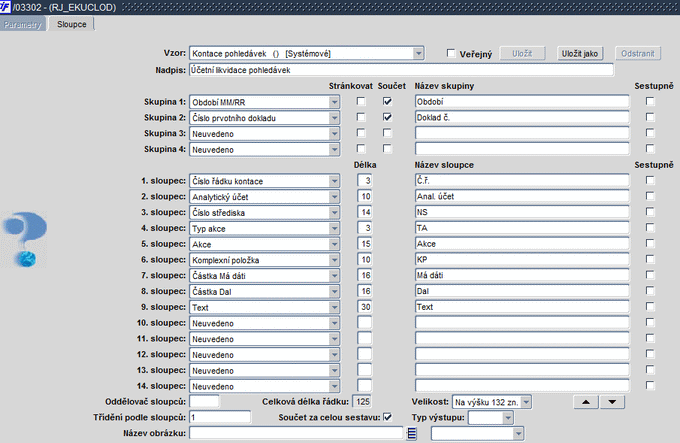This screenshot has height=443, width=680.
Task: Toggle the Veřejný checkbox
Action: coord(451,53)
